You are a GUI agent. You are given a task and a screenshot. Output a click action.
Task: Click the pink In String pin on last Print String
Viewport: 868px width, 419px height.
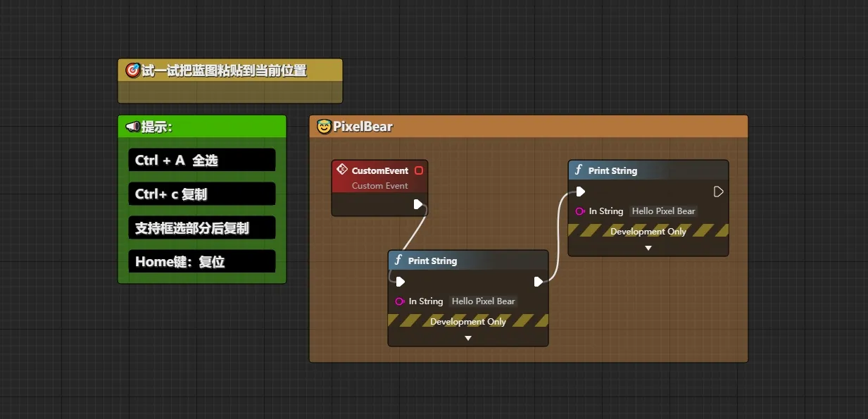coord(580,211)
